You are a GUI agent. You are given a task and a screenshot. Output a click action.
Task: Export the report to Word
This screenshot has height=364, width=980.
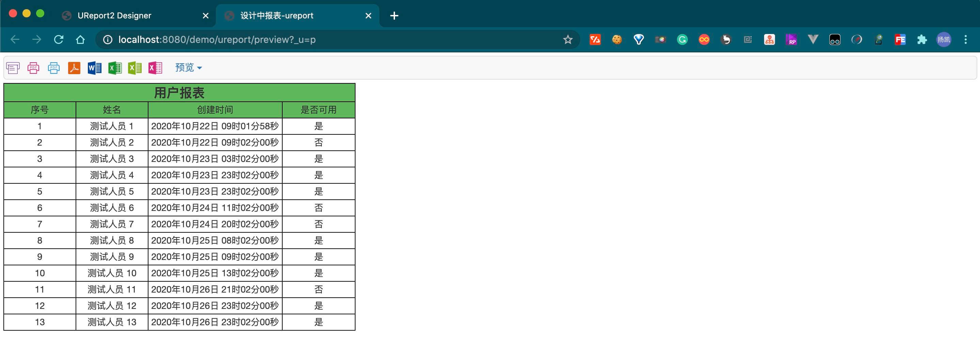click(x=94, y=68)
